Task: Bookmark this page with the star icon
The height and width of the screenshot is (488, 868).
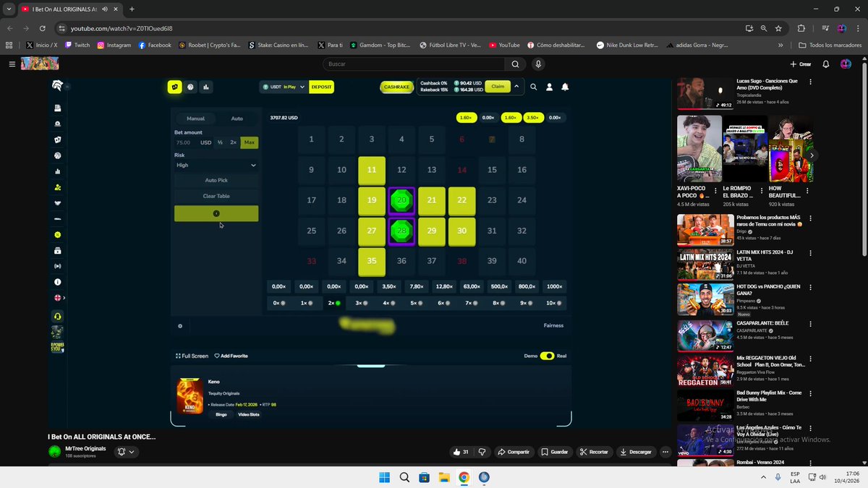Action: coord(778,28)
